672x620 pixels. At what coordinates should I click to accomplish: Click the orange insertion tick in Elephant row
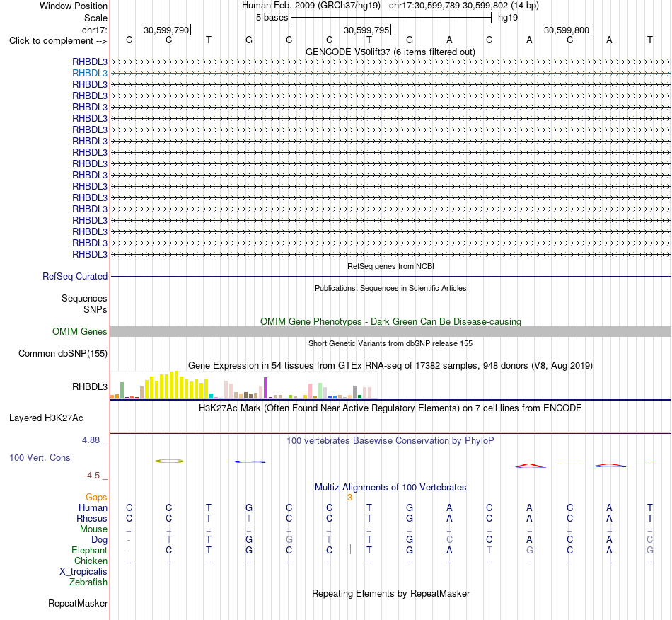tap(350, 549)
